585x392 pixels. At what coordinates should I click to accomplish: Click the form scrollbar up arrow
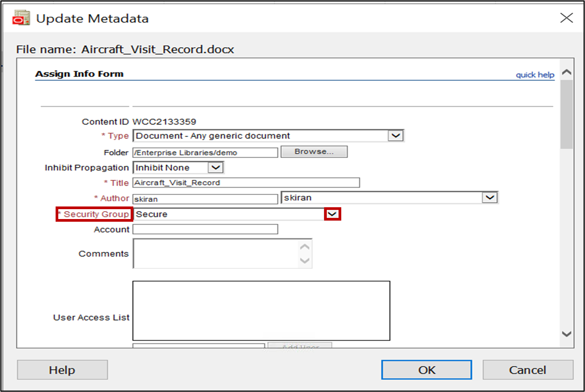click(567, 72)
